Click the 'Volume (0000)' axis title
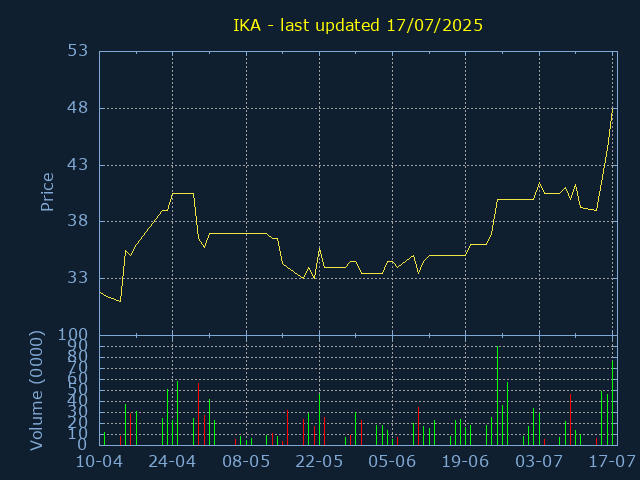The height and width of the screenshot is (480, 640). [36, 391]
